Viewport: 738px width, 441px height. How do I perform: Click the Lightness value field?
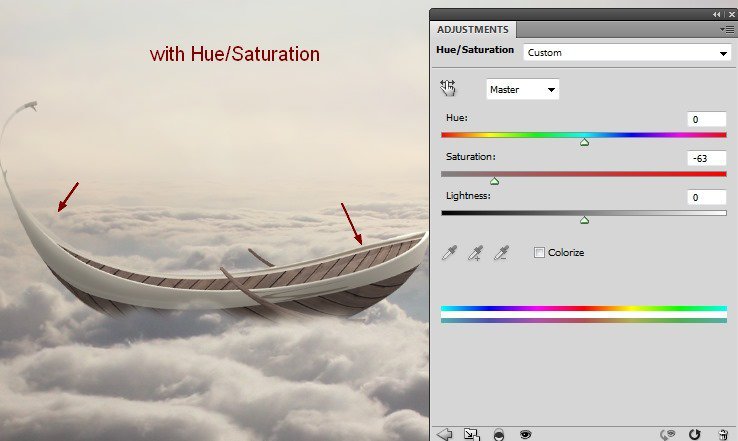click(x=706, y=198)
